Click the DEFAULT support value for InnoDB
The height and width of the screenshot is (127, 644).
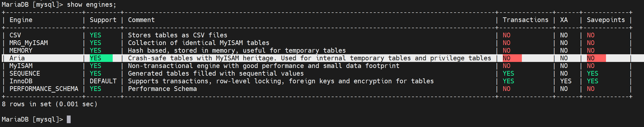[x=103, y=81]
